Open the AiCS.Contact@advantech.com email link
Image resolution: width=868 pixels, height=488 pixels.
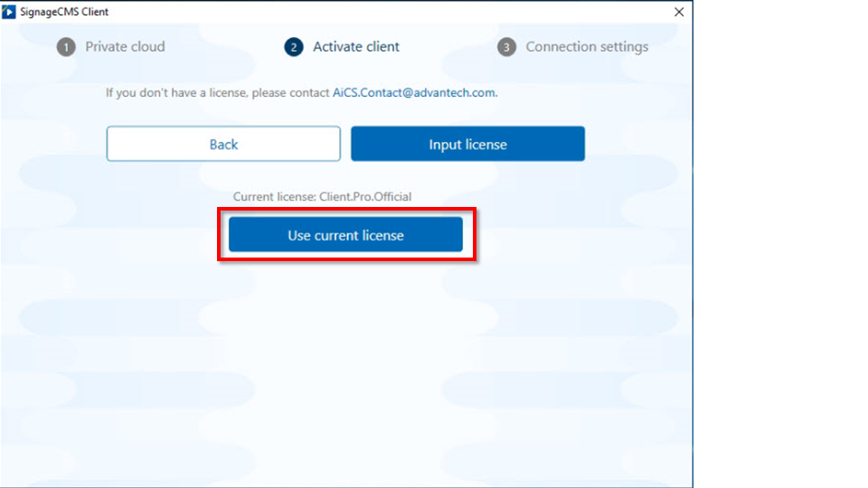(x=414, y=92)
